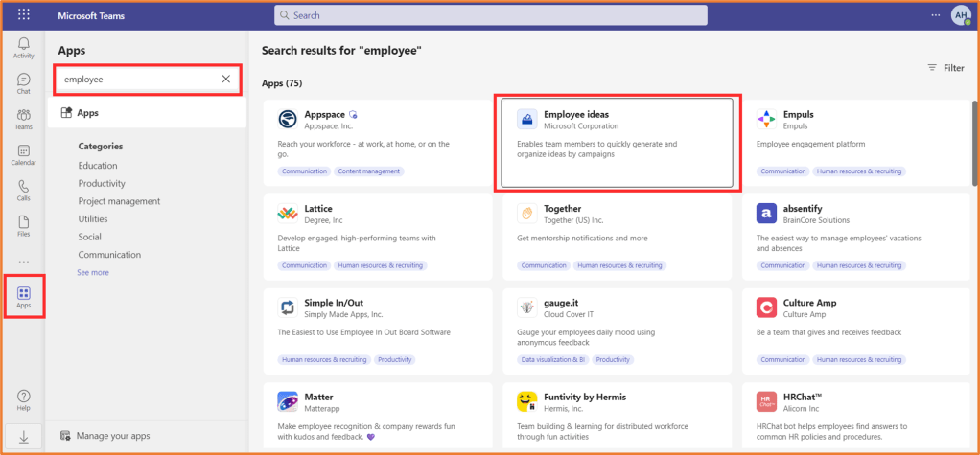Screen dimensions: 980x455
Task: Click the top Search box
Action: tap(491, 15)
